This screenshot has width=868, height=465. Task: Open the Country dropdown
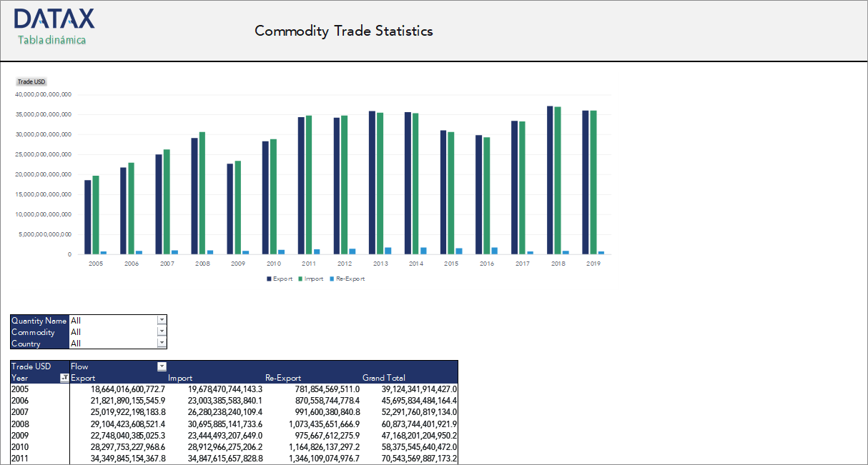pyautogui.click(x=161, y=343)
